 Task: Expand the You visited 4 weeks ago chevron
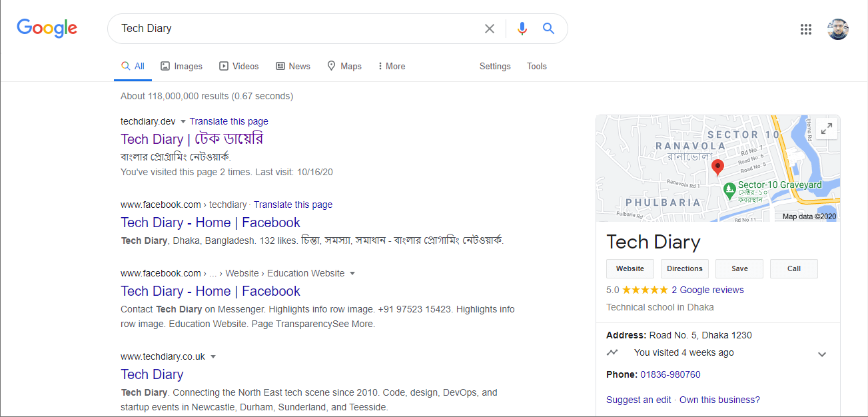coord(822,354)
